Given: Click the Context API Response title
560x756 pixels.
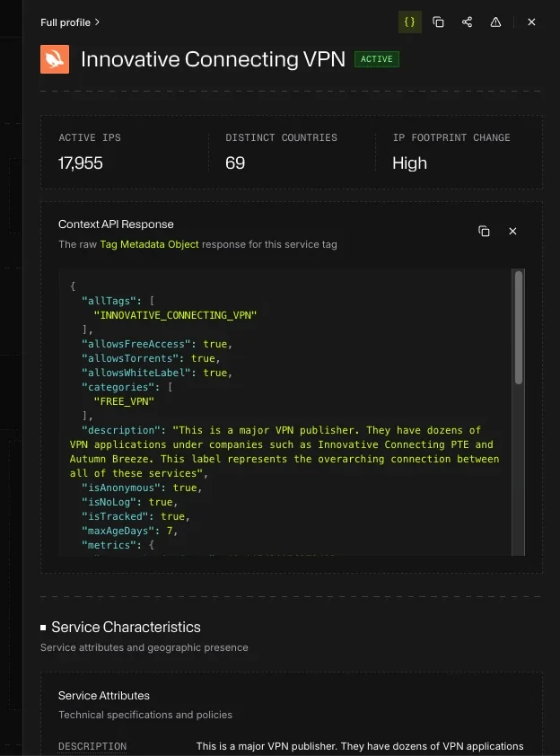Looking at the screenshot, I should point(116,224).
